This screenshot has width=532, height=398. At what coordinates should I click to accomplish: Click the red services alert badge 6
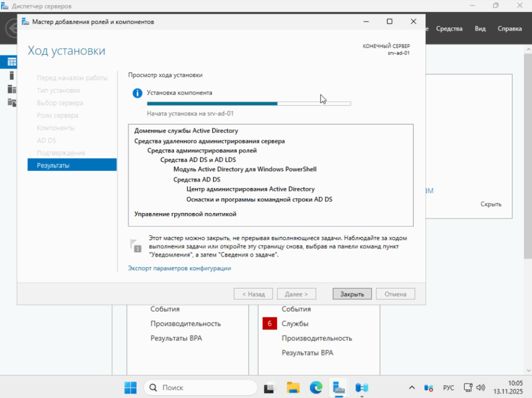[x=270, y=324]
